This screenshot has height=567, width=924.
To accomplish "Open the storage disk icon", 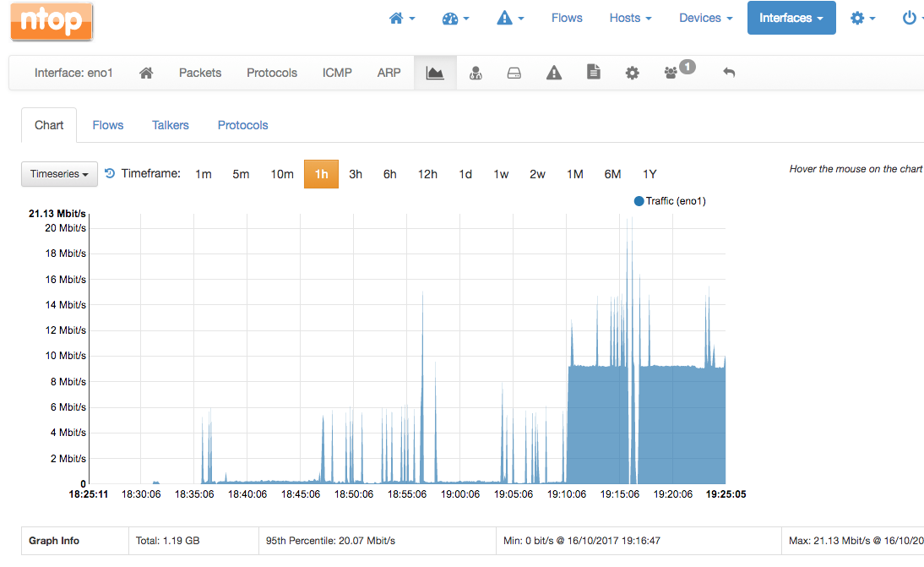I will [514, 73].
